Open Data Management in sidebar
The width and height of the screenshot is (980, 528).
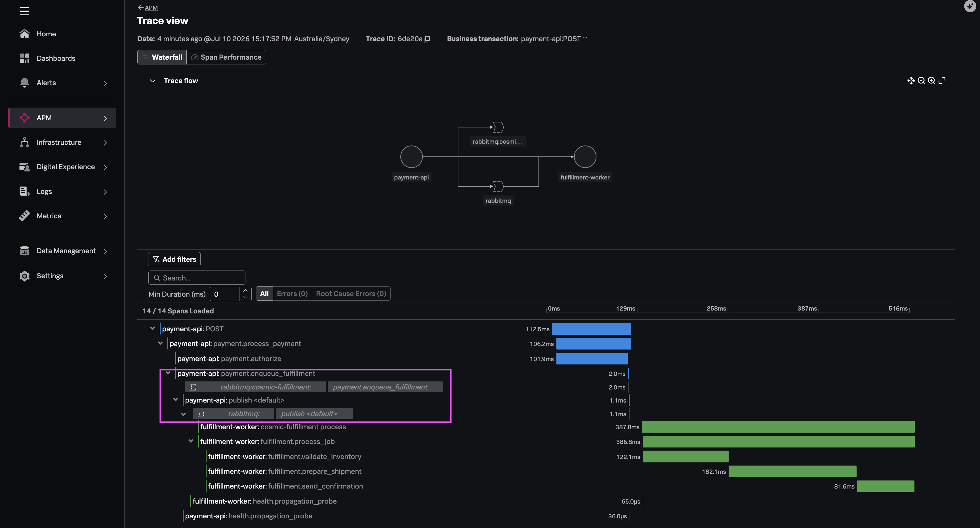(x=62, y=251)
